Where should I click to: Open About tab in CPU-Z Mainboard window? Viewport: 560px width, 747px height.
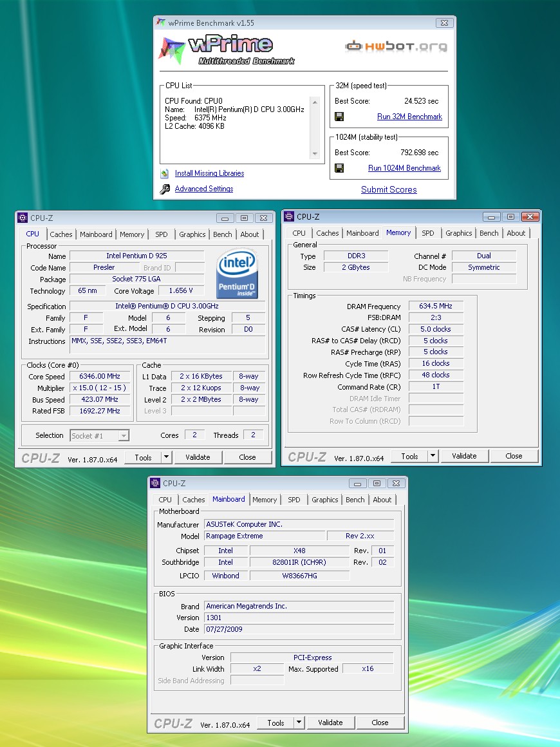tap(382, 500)
